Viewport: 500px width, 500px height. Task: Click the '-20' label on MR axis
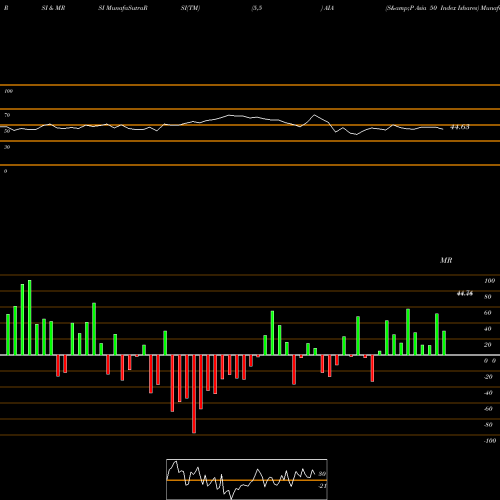click(488, 377)
